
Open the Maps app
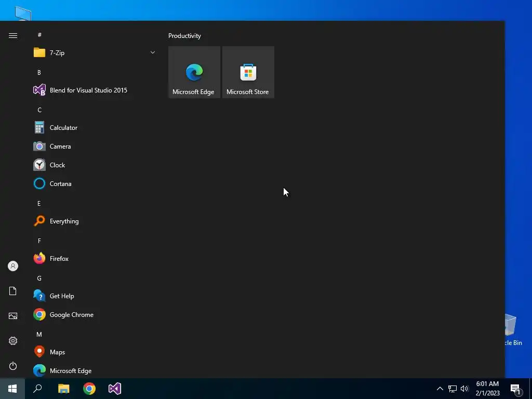(x=95, y=352)
